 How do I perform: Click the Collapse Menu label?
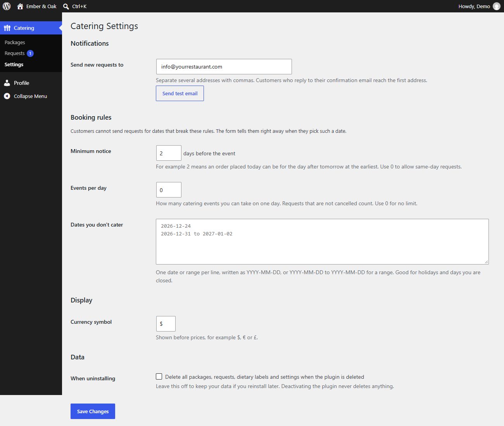[x=30, y=96]
